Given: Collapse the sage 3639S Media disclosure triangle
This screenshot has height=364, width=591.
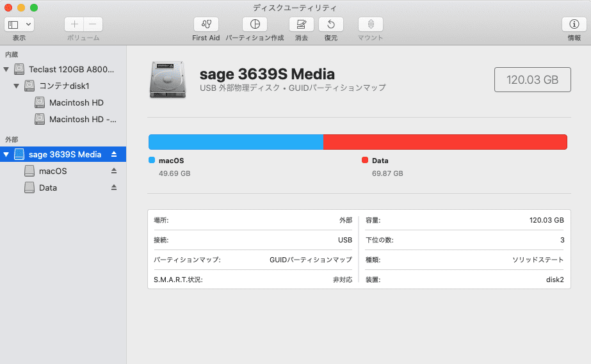Looking at the screenshot, I should 6,154.
